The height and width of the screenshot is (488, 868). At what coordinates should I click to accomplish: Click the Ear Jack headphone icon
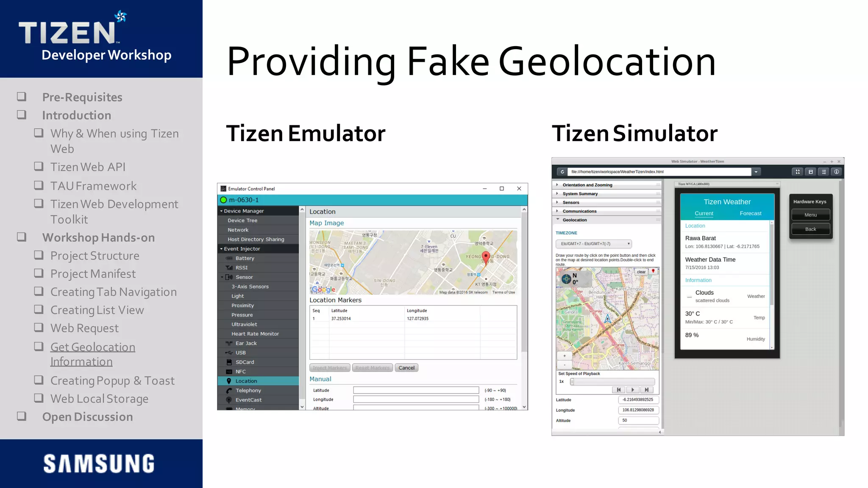click(229, 344)
